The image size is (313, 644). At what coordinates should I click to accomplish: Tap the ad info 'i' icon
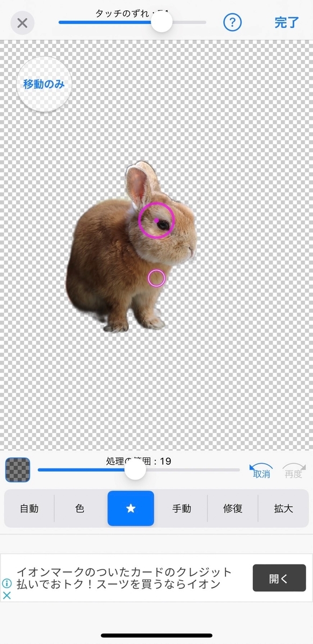tap(6, 583)
